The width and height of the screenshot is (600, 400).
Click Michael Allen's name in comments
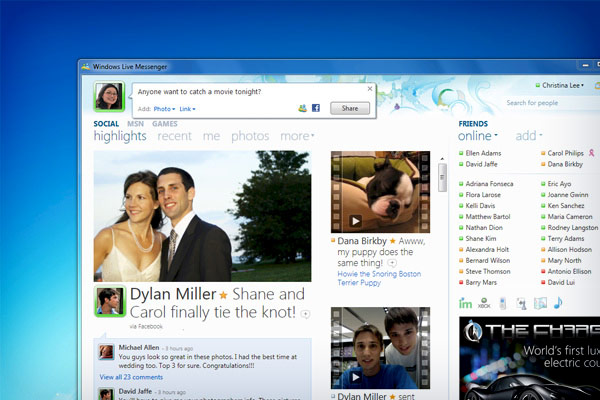[139, 347]
